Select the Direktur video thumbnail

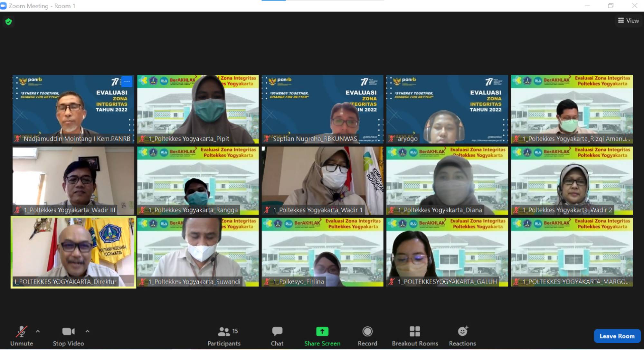[73, 252]
